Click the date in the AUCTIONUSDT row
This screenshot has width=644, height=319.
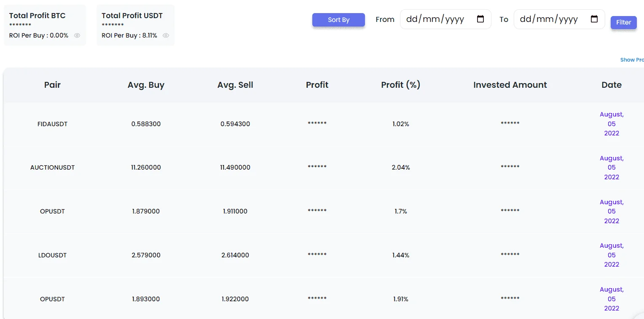coord(612,168)
